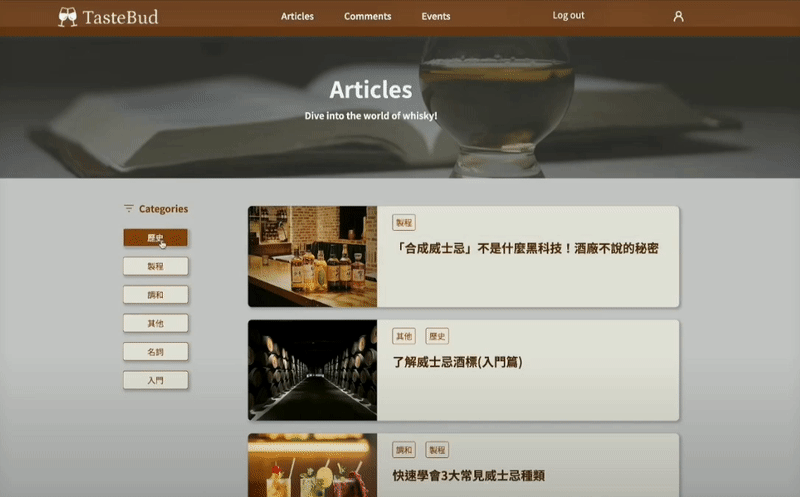
Task: Open the Comments nav item
Action: click(367, 16)
